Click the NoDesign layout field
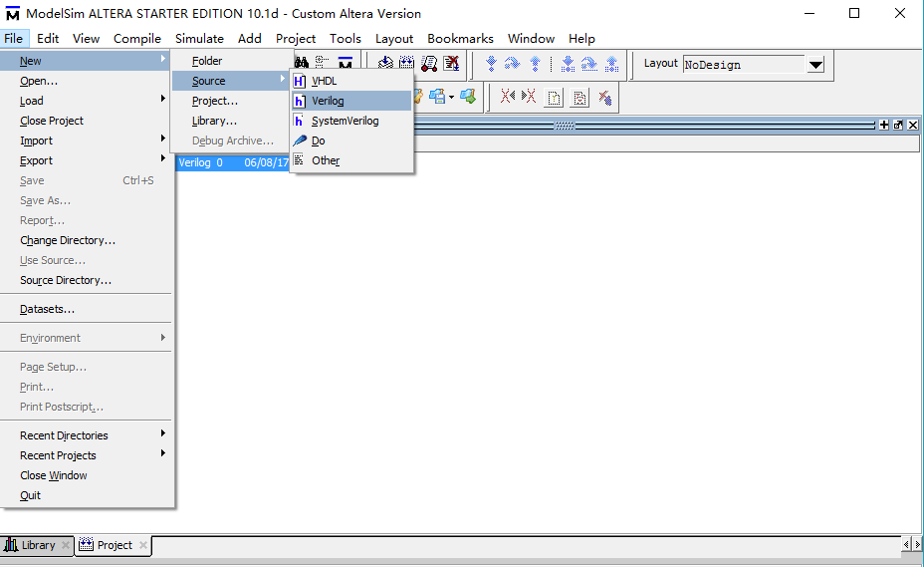 point(744,65)
